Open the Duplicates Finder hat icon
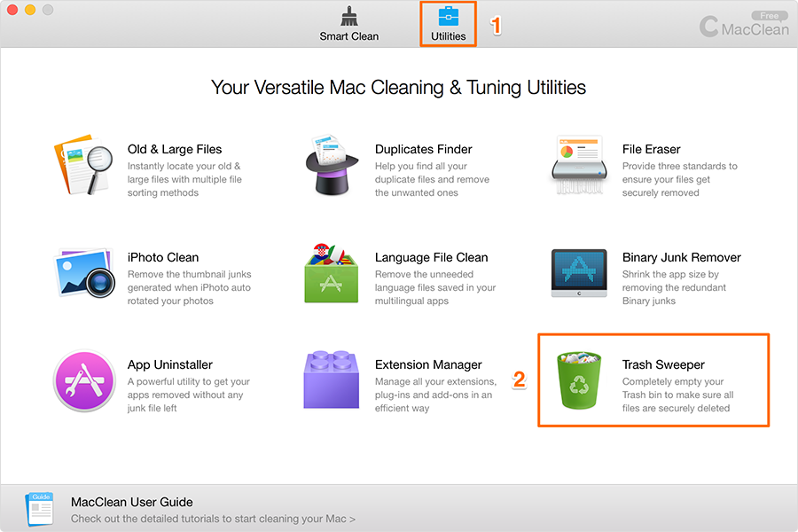The image size is (798, 532). tap(332, 164)
